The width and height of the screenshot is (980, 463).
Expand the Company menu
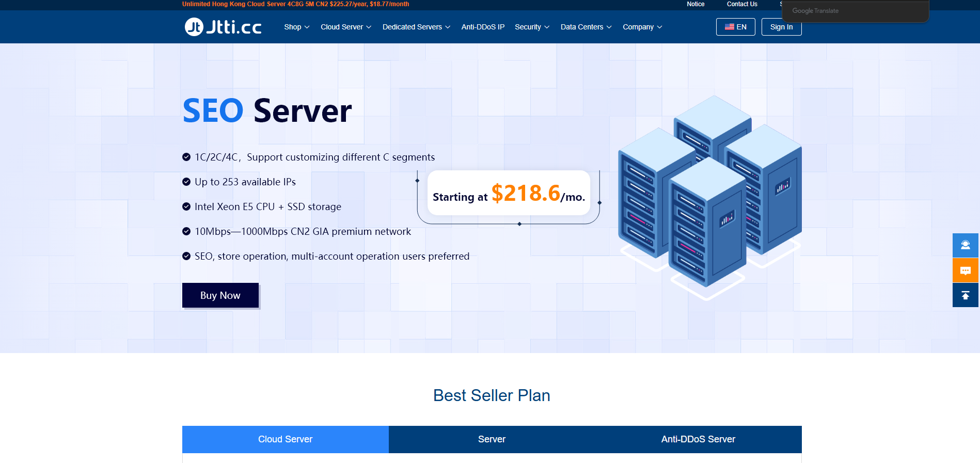pos(642,27)
